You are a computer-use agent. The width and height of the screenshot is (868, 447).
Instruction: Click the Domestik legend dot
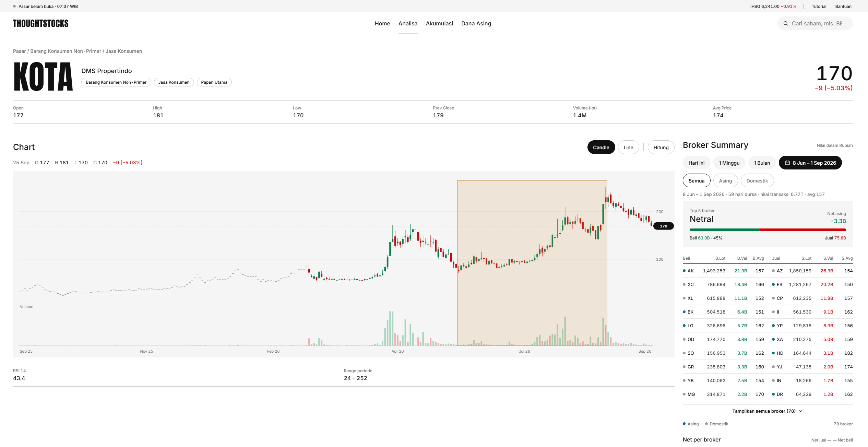706,424
